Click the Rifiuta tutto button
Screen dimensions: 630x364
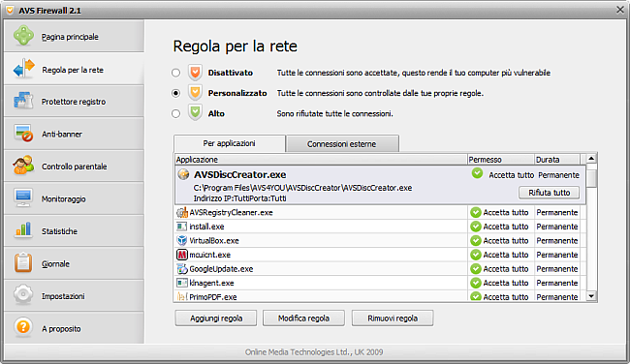tap(549, 193)
